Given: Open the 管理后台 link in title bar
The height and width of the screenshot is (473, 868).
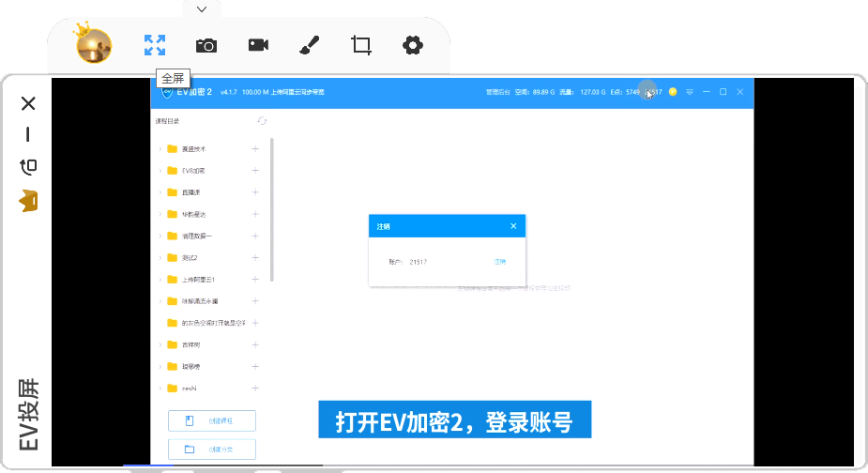Looking at the screenshot, I should 497,92.
